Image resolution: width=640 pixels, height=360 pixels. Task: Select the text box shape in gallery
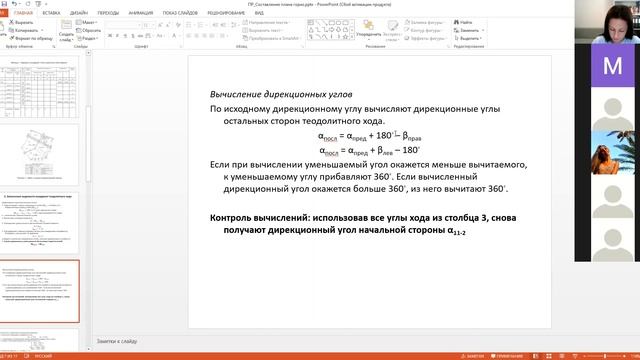311,22
